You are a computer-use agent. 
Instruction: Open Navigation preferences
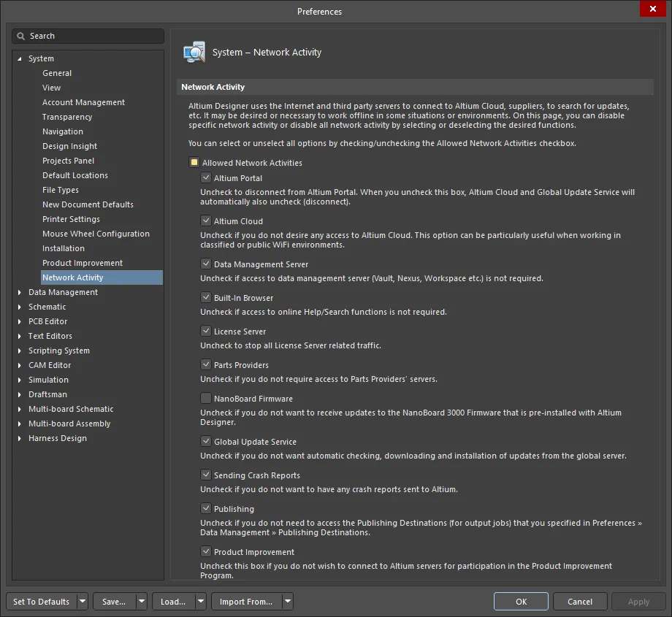coord(63,131)
